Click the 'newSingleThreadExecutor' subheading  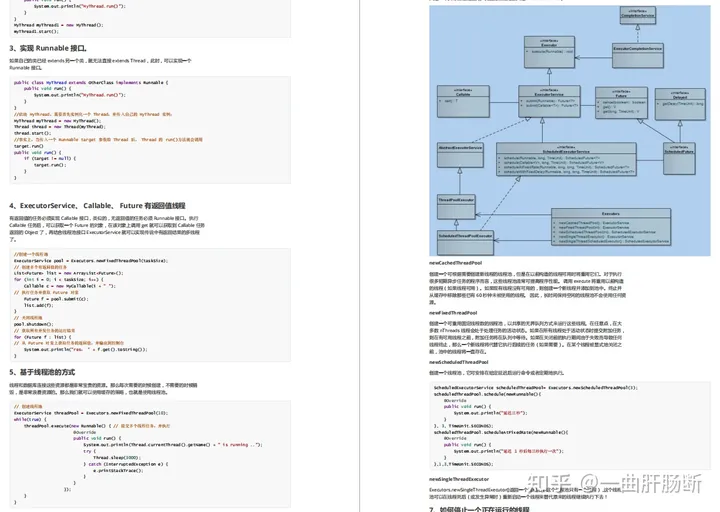coord(459,479)
